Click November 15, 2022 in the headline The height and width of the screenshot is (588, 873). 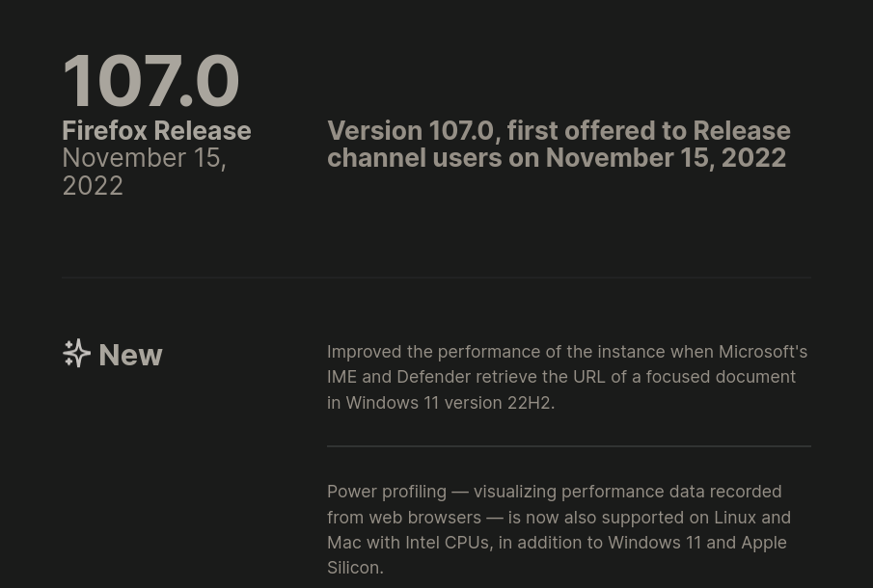[x=666, y=158]
